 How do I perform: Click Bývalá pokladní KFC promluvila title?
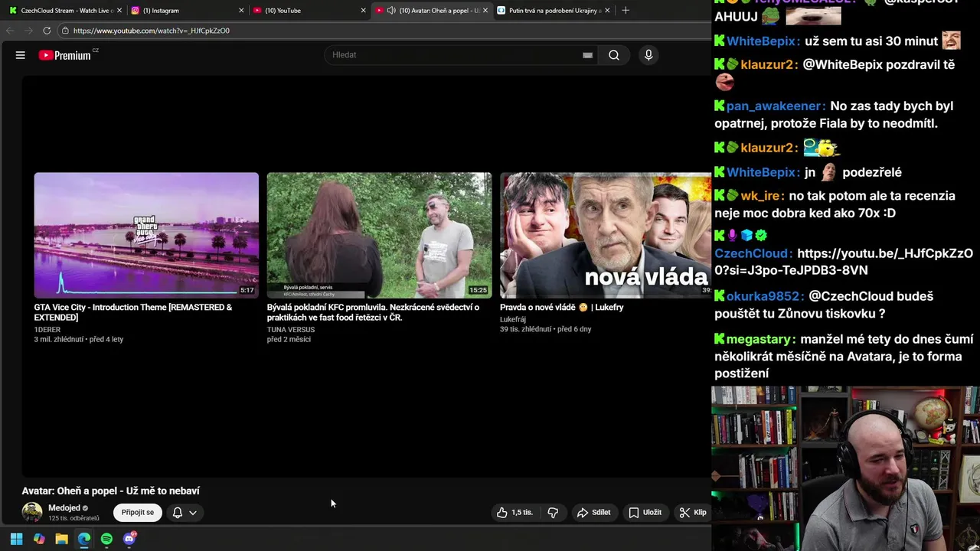tap(373, 312)
